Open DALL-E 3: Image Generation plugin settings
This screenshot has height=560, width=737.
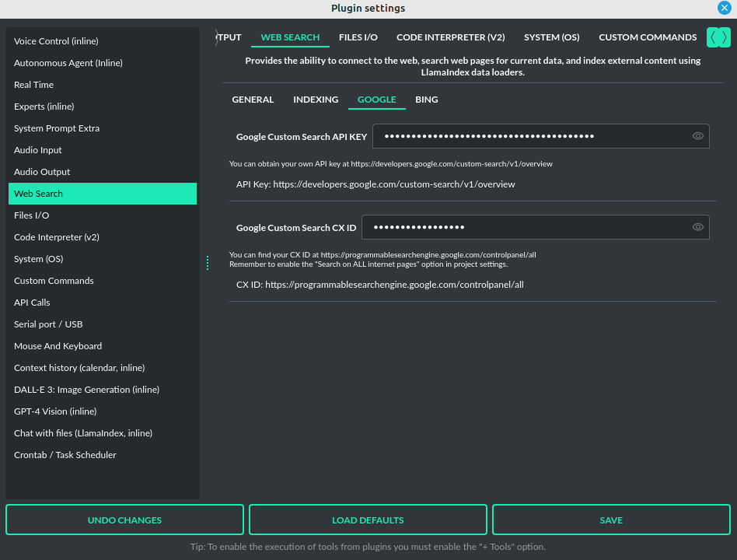click(86, 390)
